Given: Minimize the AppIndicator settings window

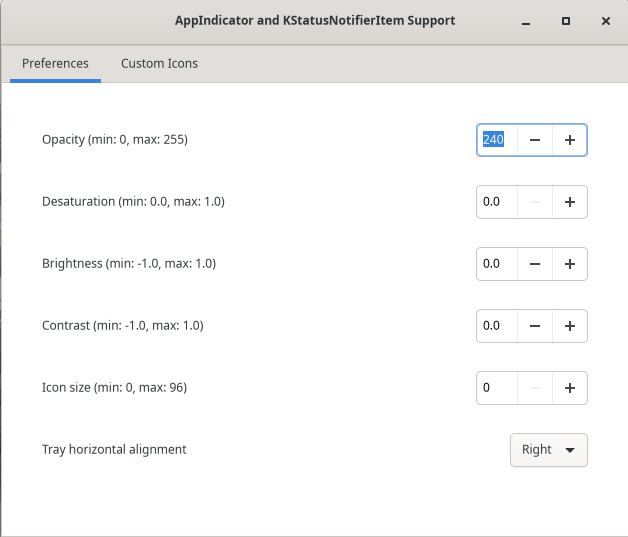Looking at the screenshot, I should [x=526, y=22].
